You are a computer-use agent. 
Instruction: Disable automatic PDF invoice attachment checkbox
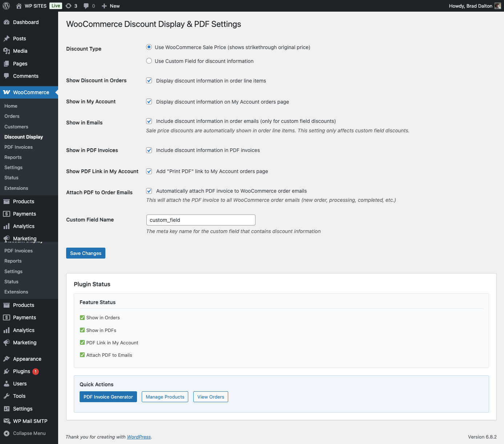[x=149, y=191]
